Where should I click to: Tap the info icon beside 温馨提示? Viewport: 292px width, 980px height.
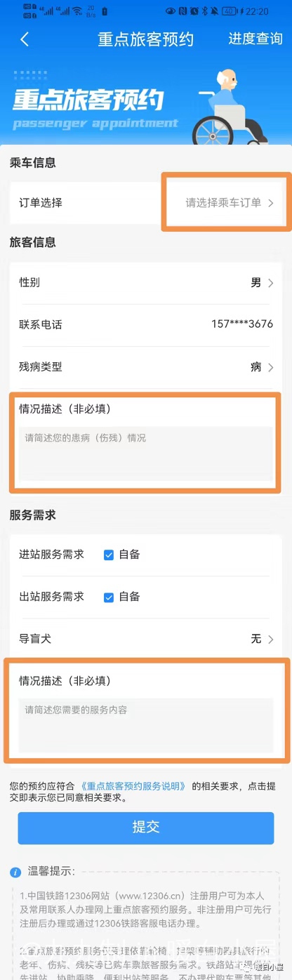(x=15, y=872)
